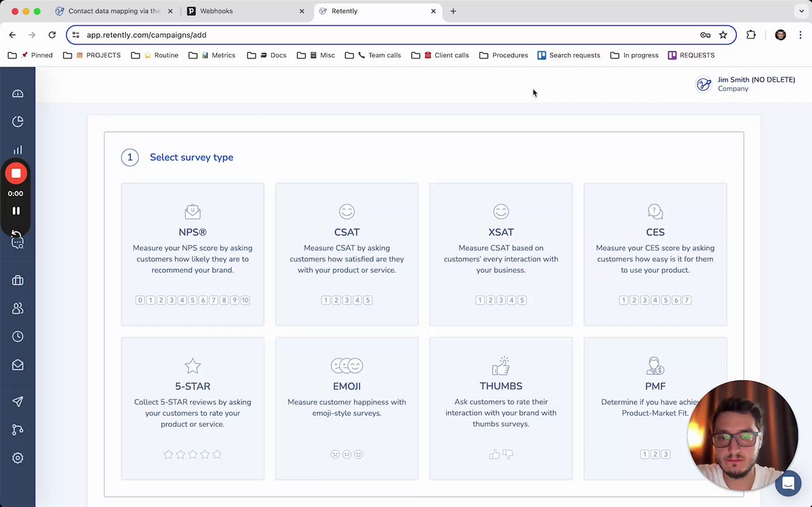Switch to the Webhooks browser tab

pos(241,11)
